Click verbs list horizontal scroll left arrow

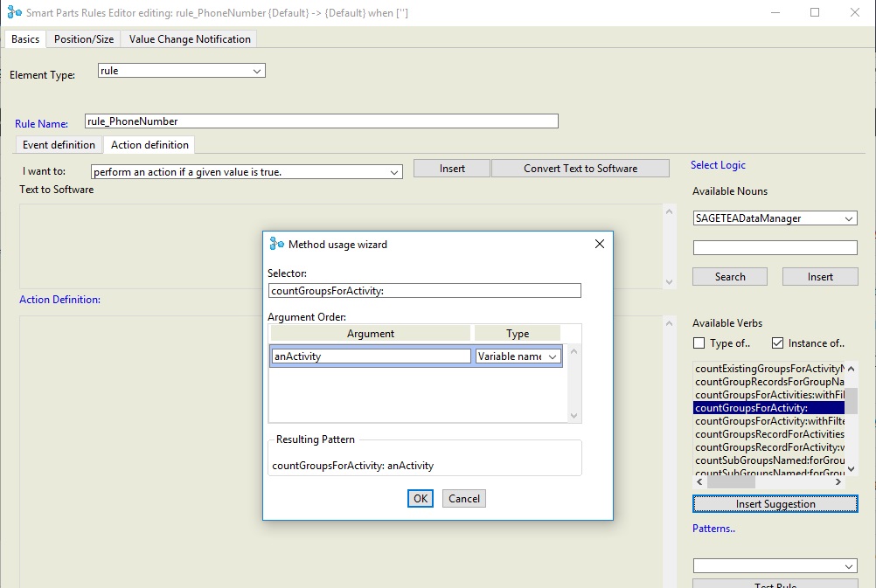699,482
